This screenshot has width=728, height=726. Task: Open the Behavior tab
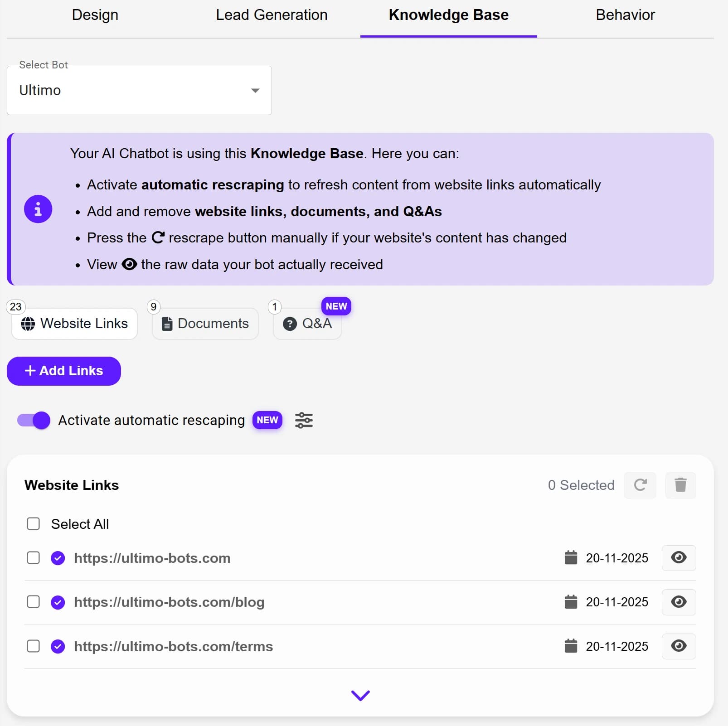tap(625, 15)
